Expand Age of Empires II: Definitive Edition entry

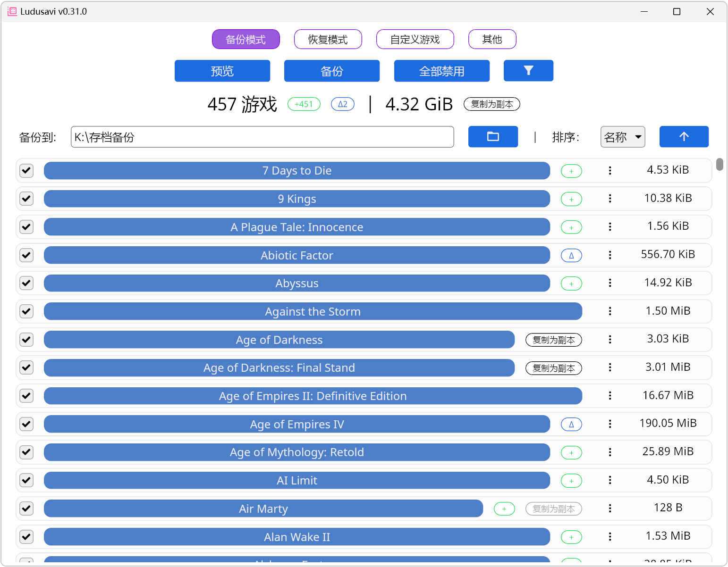[x=313, y=396]
